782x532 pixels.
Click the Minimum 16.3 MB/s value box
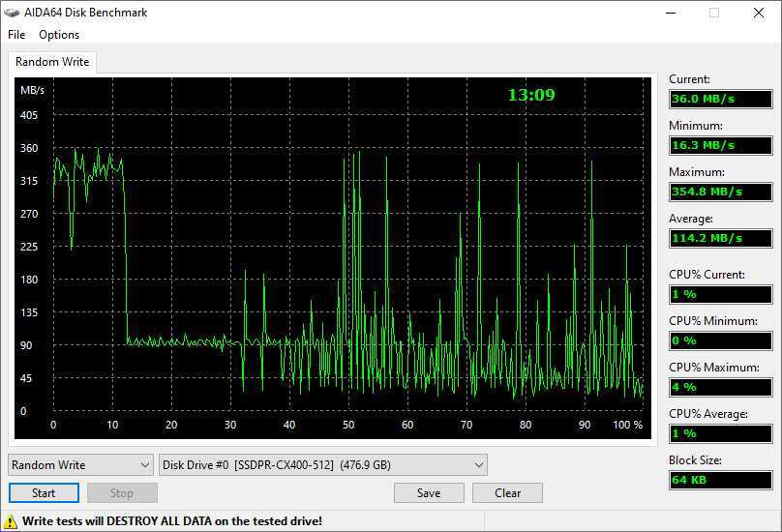tap(720, 145)
